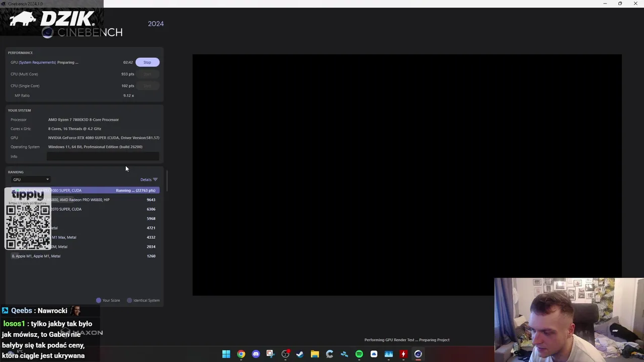
Task: Open File Explorer from taskbar
Action: pyautogui.click(x=314, y=354)
